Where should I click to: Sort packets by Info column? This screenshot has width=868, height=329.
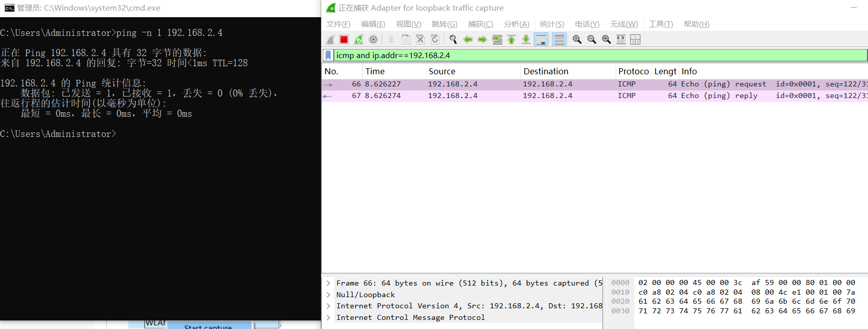click(x=773, y=71)
